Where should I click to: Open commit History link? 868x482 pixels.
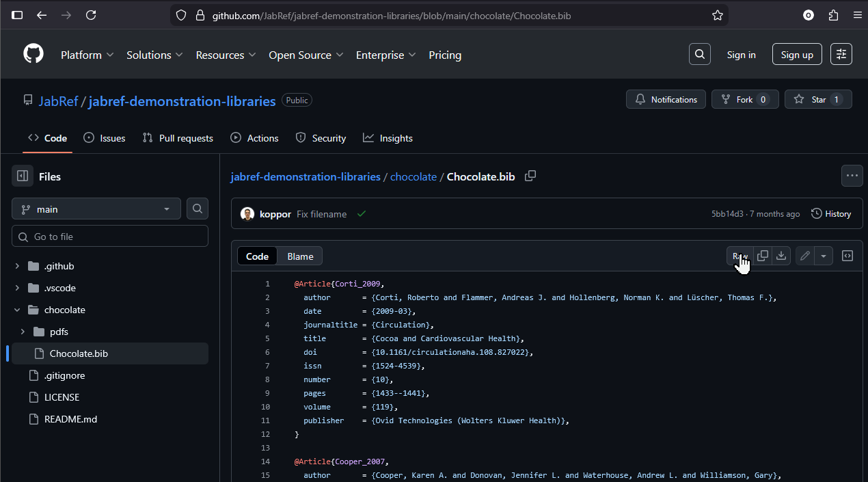pyautogui.click(x=831, y=214)
